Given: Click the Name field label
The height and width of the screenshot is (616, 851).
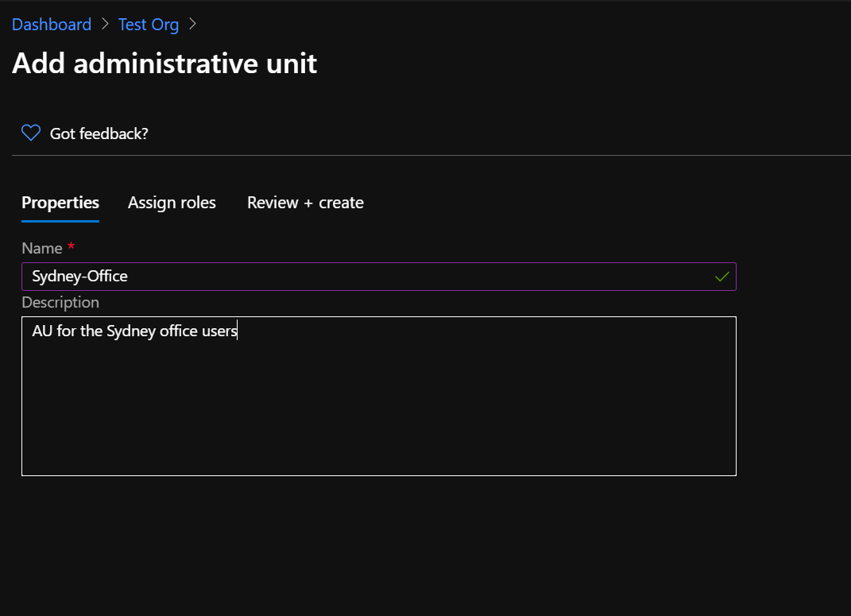Looking at the screenshot, I should (42, 247).
